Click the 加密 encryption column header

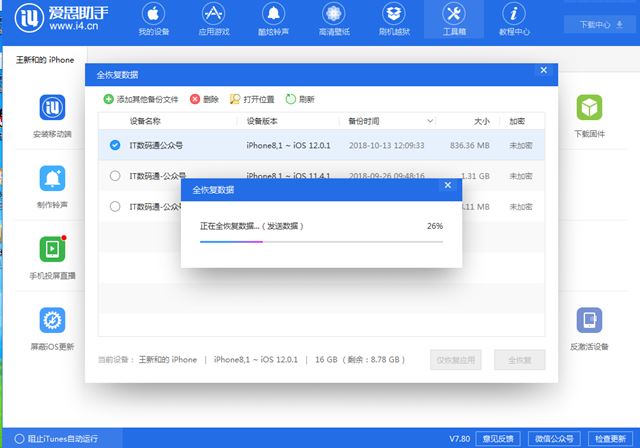pyautogui.click(x=517, y=121)
